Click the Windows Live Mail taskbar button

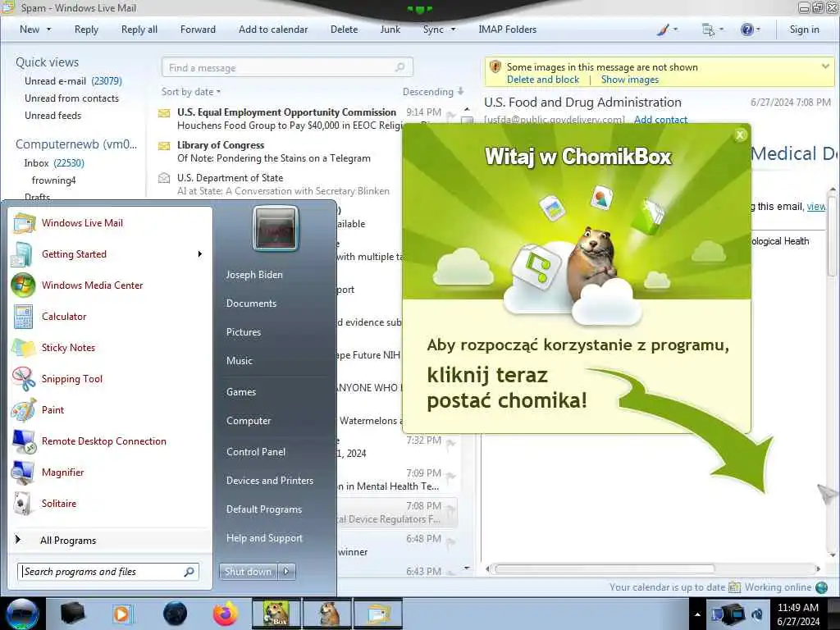(x=378, y=614)
